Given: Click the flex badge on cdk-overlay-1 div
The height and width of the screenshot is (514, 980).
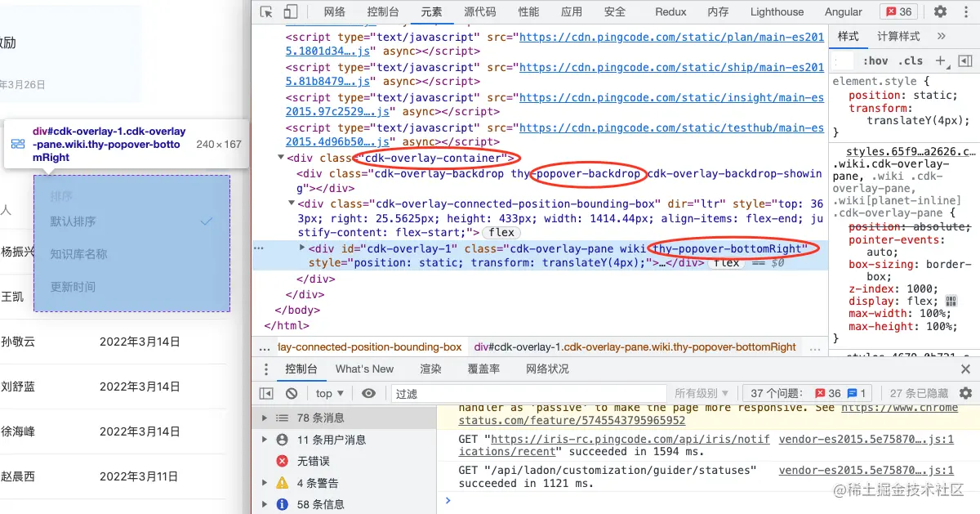Looking at the screenshot, I should tap(725, 262).
